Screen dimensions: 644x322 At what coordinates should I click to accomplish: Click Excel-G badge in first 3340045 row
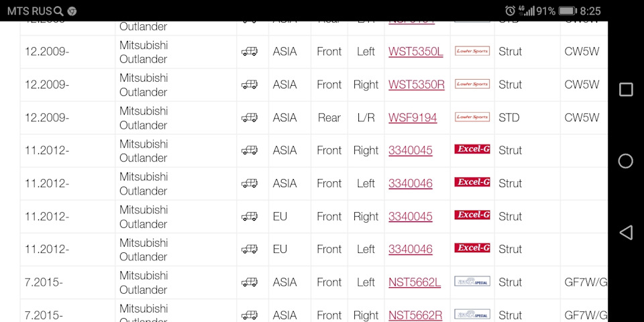[472, 150]
